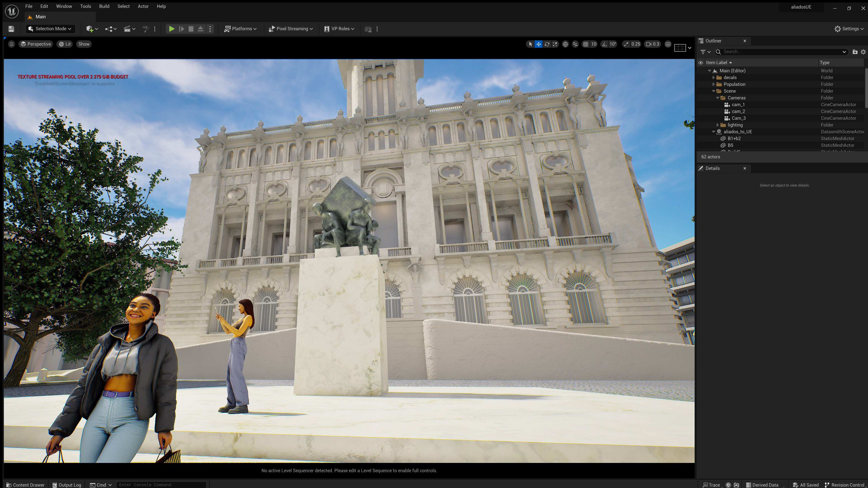Toggle surface snapping icon in viewport
868x488 pixels.
575,44
